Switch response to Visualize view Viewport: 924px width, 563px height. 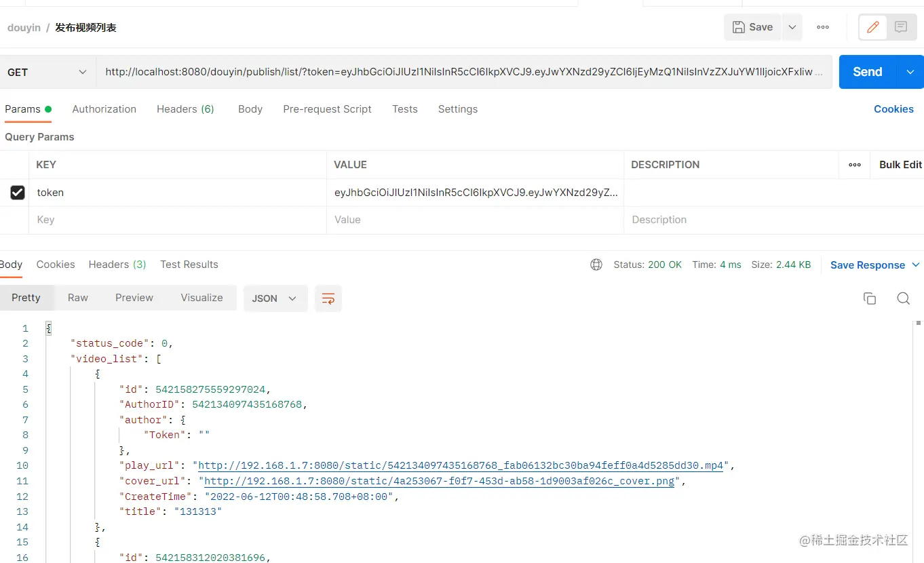pos(201,298)
